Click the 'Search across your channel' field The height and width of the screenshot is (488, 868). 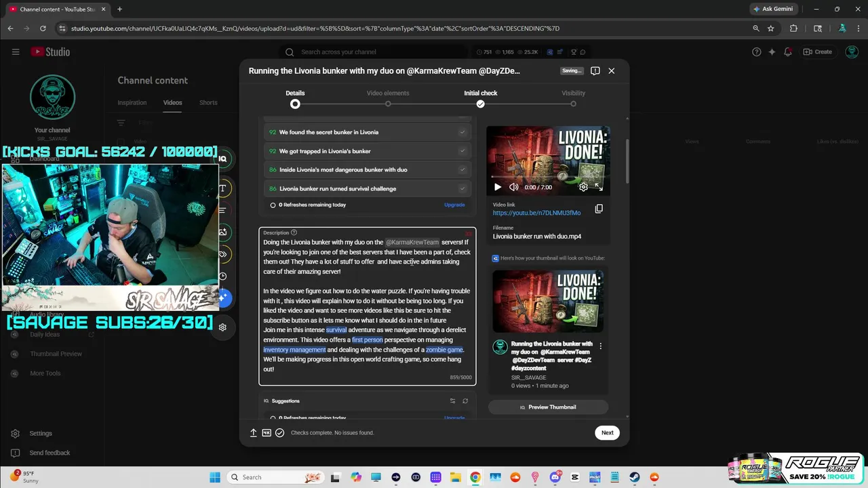(376, 52)
